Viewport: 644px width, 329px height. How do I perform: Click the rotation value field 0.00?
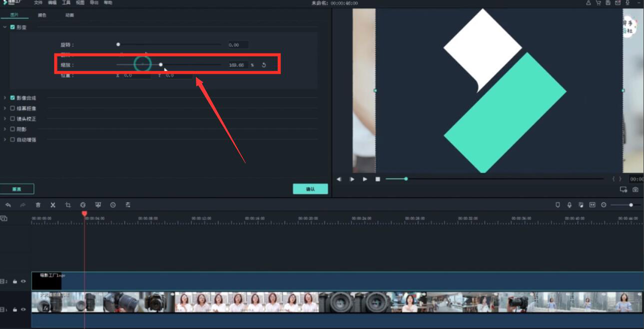(238, 45)
